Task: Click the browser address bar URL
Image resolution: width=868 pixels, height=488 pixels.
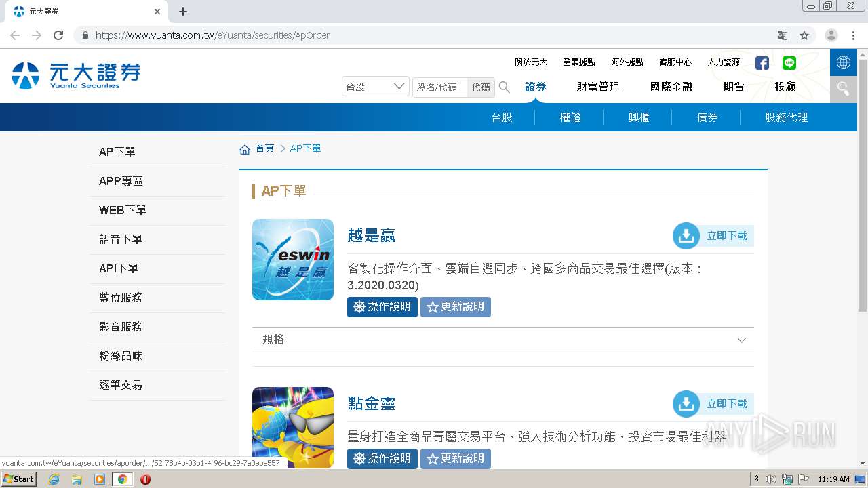Action: pyautogui.click(x=212, y=35)
